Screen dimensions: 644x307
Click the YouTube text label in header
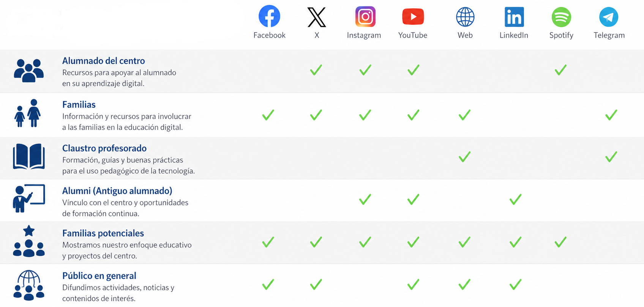pos(413,35)
